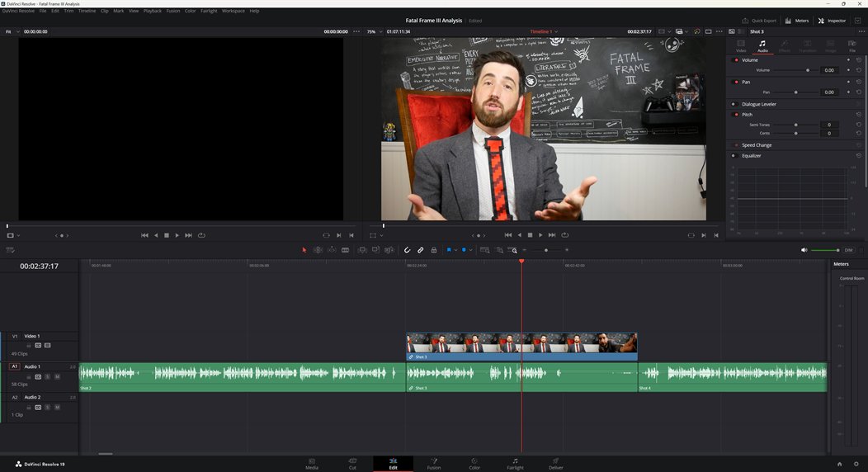The image size is (868, 472).
Task: Open the Color page tab
Action: 474,464
